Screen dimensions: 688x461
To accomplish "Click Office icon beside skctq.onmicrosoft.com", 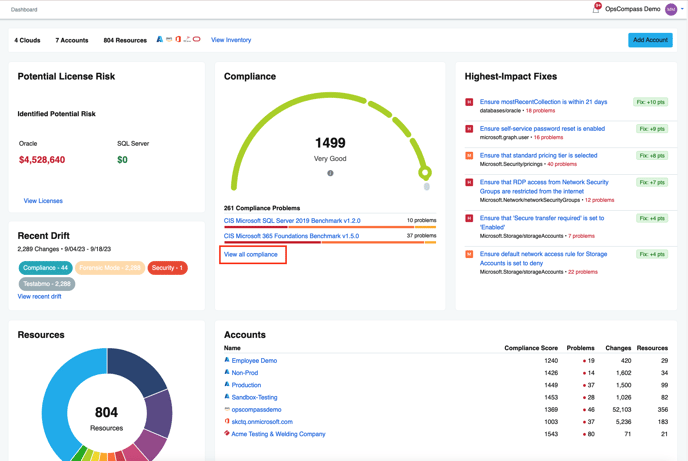I will [x=227, y=421].
